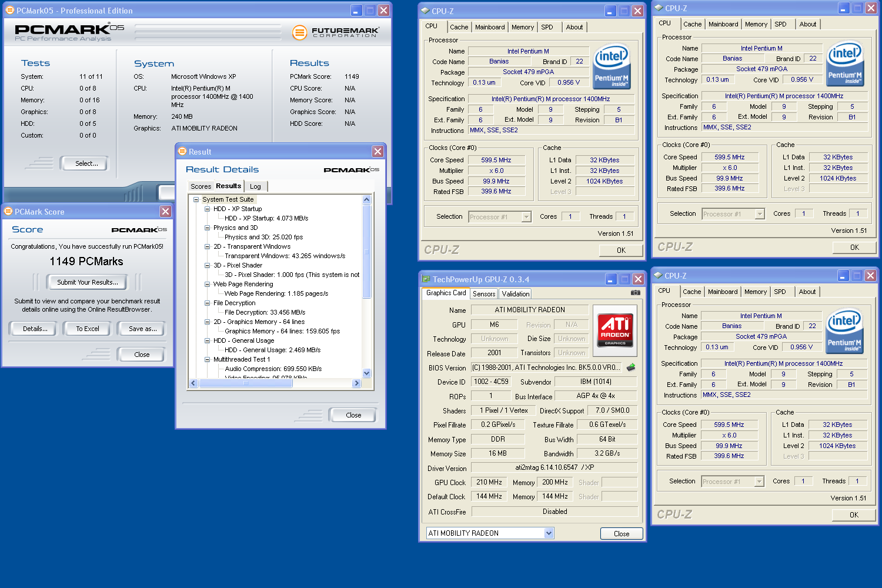Click the PCMark Score window title icon
882x588 pixels.
8,211
